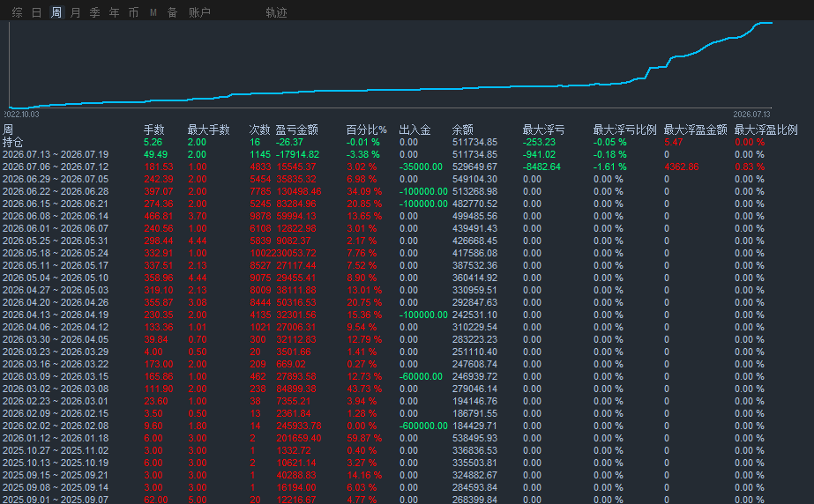Screen dimensions: 814x504
Task: Open the 账户 account tab
Action: click(x=199, y=12)
